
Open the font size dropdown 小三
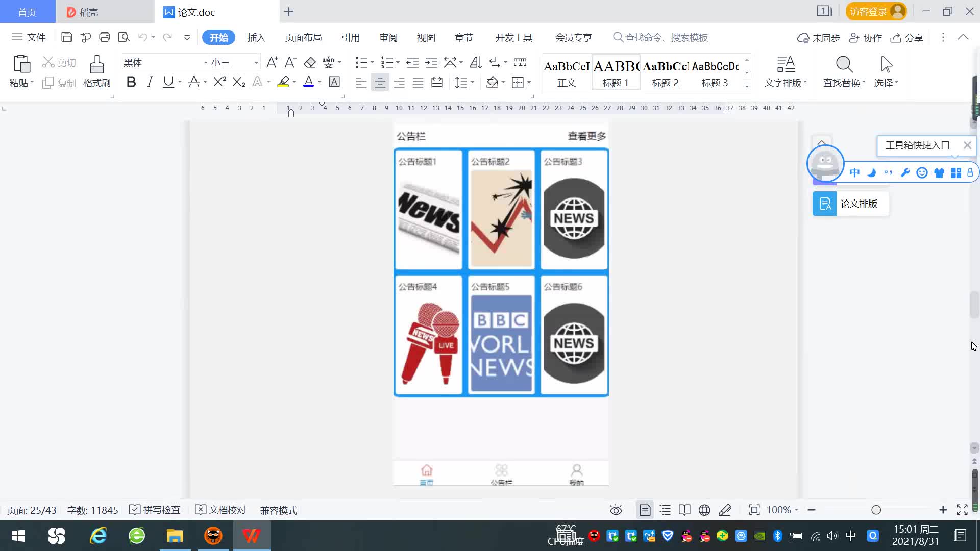(256, 63)
